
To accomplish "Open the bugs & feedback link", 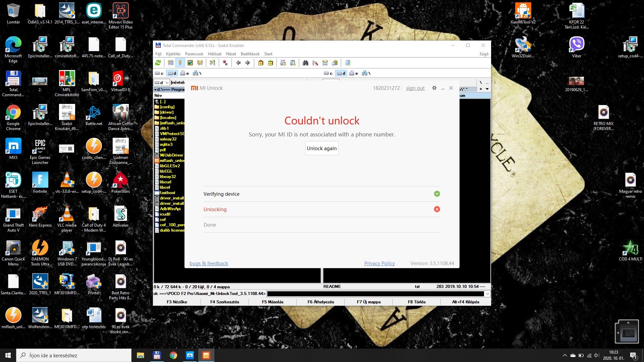I will [209, 263].
